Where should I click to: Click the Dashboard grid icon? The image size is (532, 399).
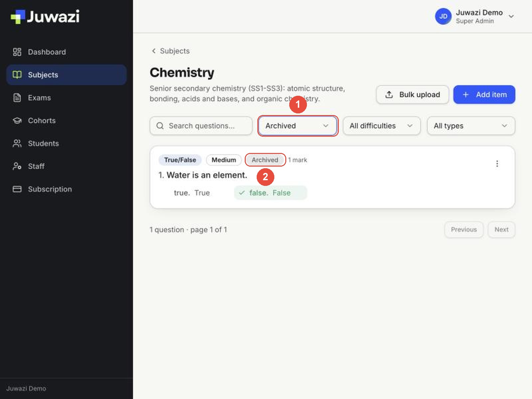[17, 52]
